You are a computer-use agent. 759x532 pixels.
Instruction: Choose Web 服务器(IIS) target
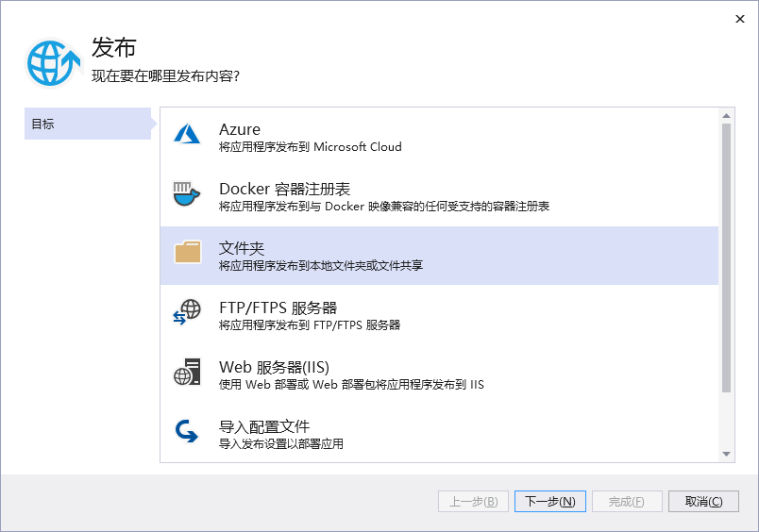tap(274, 367)
